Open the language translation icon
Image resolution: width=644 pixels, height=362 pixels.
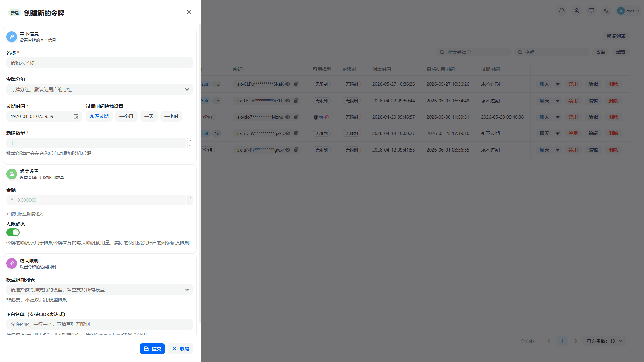pos(606,11)
